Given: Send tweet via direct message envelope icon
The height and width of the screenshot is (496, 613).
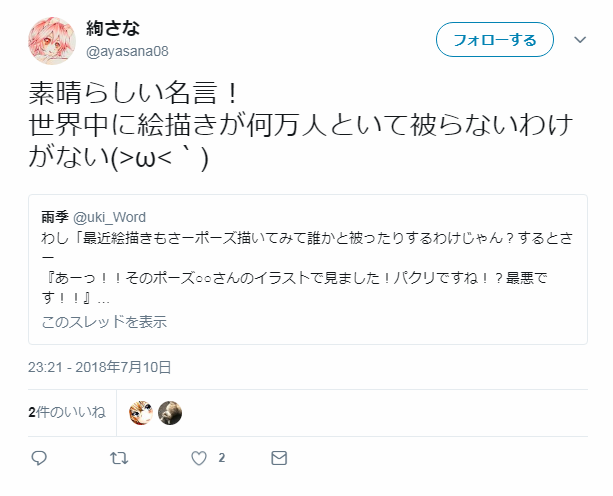Looking at the screenshot, I should pyautogui.click(x=279, y=458).
